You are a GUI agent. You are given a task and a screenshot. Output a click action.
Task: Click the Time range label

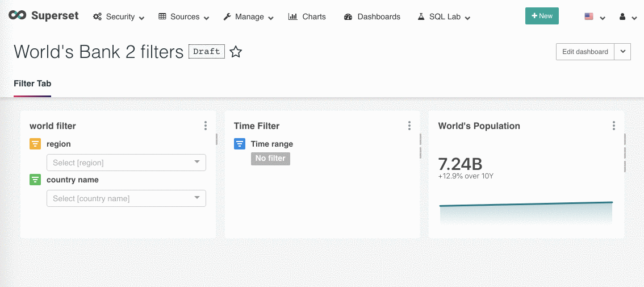point(272,144)
